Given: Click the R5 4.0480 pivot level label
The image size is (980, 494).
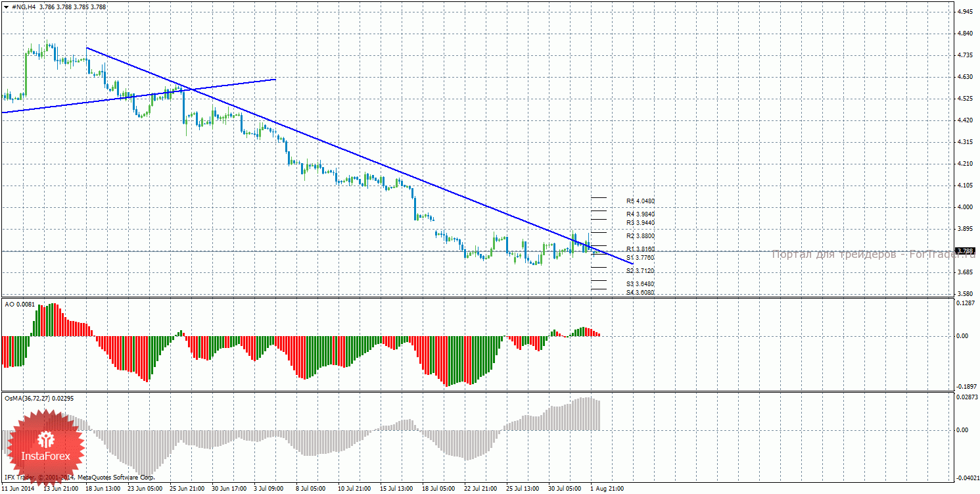Looking at the screenshot, I should tap(640, 201).
